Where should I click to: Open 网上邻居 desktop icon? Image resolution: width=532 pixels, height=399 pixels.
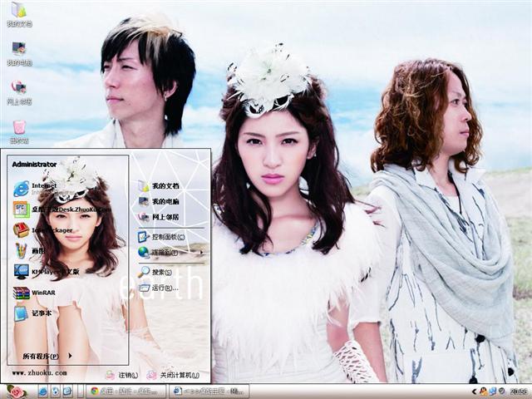pyautogui.click(x=19, y=92)
